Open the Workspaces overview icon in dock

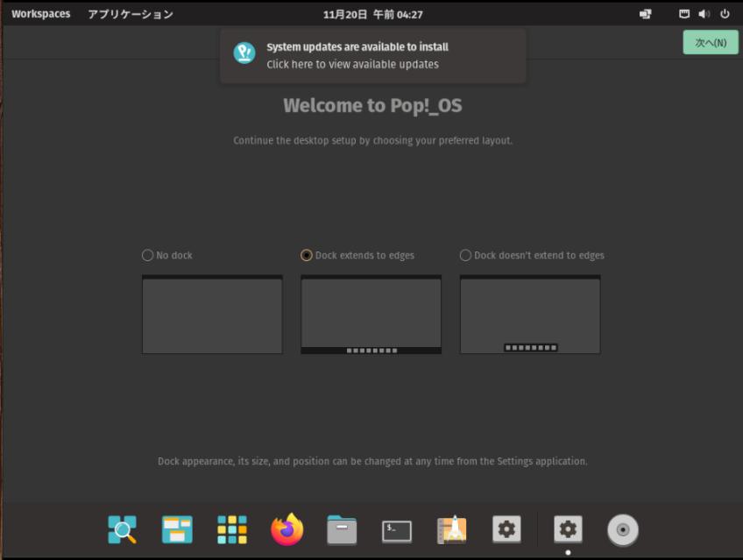pos(177,529)
